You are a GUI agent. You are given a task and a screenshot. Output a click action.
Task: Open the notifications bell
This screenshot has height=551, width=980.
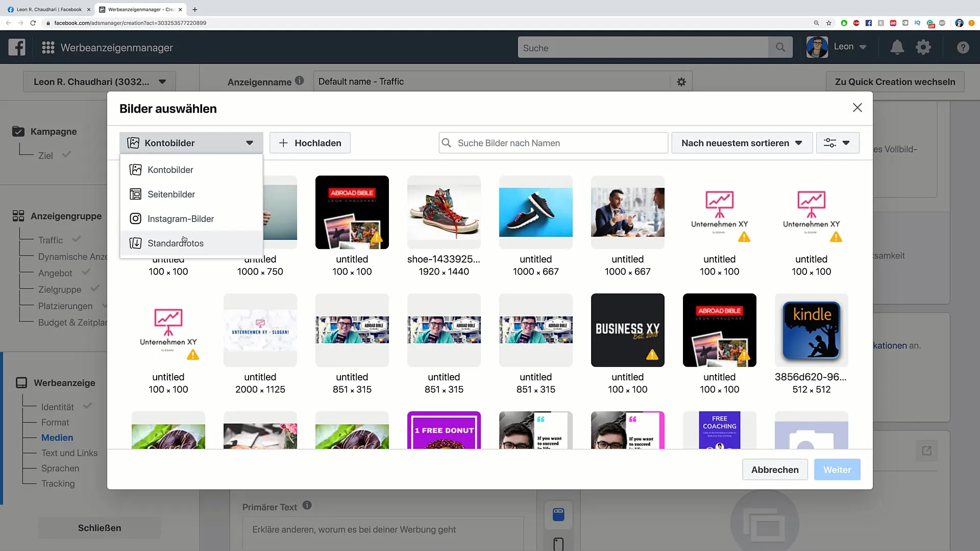pos(897,47)
